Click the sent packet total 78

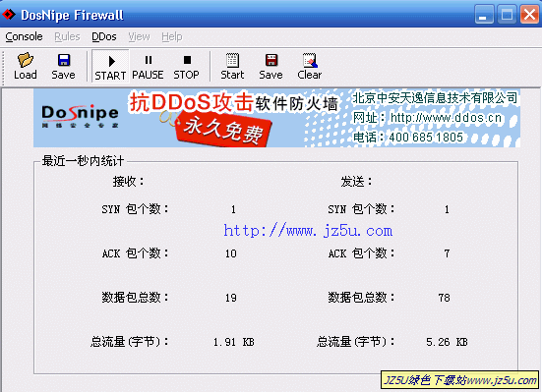(x=445, y=298)
